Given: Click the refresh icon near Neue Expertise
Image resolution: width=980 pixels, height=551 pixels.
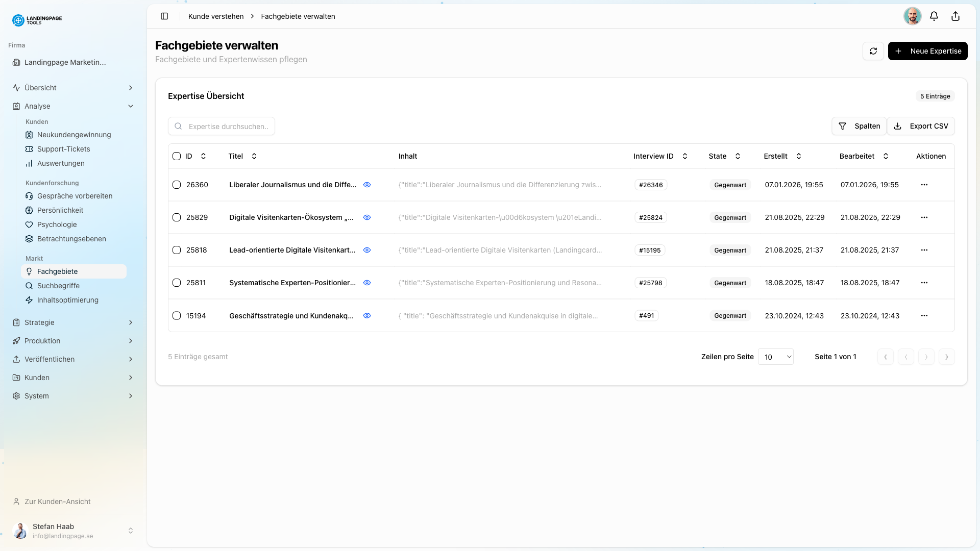Looking at the screenshot, I should coord(873,51).
